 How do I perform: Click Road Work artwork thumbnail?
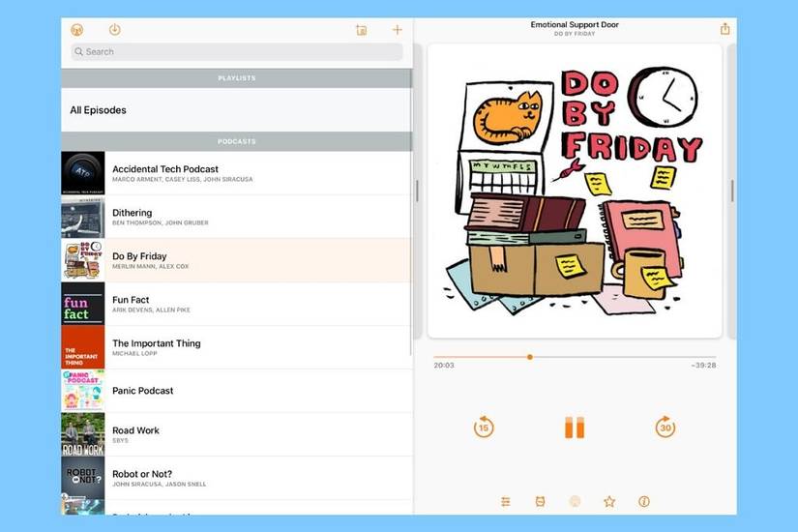pyautogui.click(x=83, y=434)
